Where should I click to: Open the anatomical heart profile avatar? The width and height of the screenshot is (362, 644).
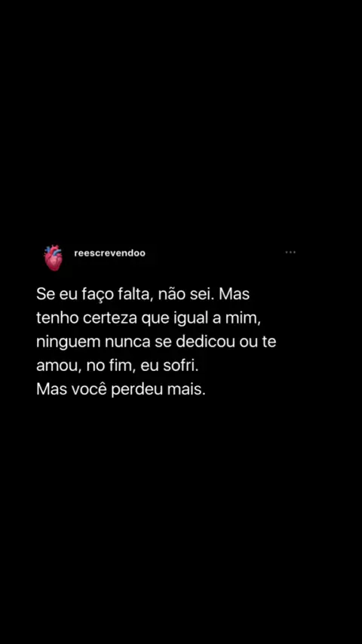point(54,258)
